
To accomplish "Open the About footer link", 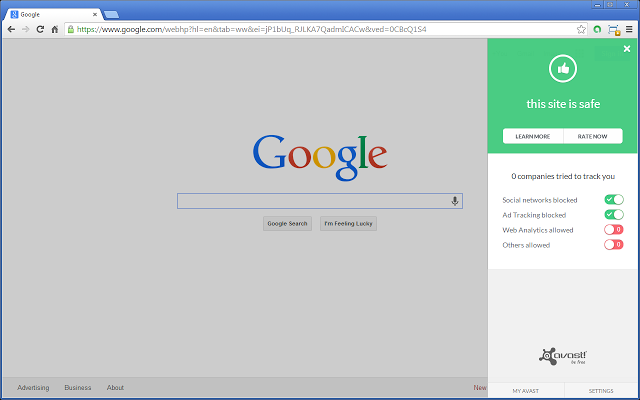I will [x=115, y=388].
